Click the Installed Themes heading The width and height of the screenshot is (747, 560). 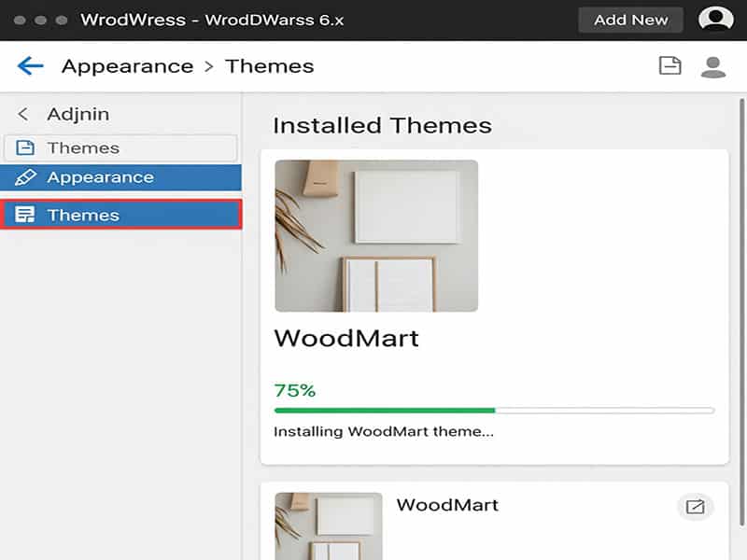382,126
